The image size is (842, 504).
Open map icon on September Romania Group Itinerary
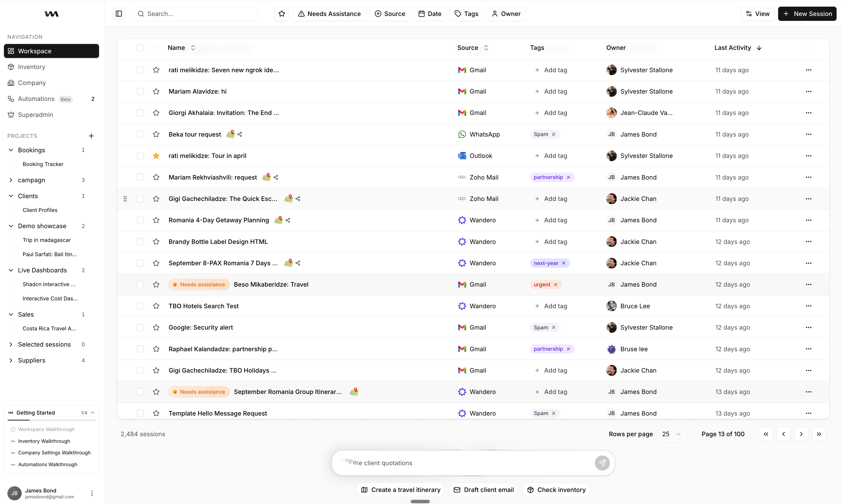click(354, 392)
